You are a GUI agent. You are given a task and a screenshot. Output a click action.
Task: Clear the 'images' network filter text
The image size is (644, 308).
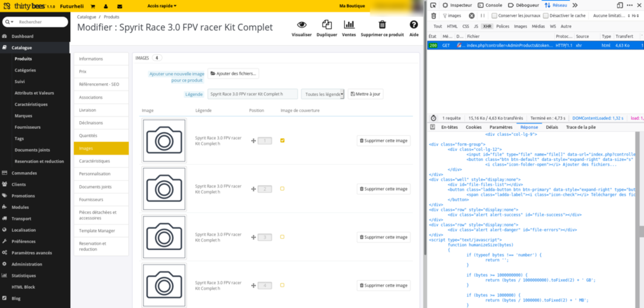[x=471, y=15]
